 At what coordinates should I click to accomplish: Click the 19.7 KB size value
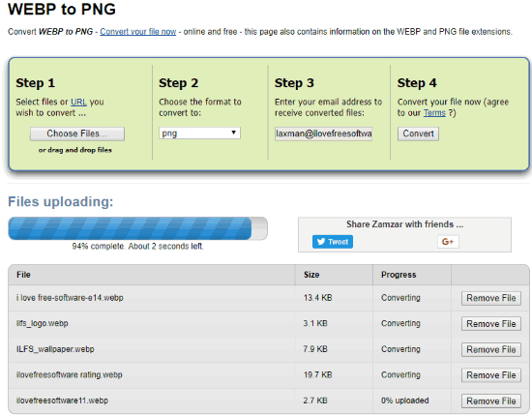[317, 375]
